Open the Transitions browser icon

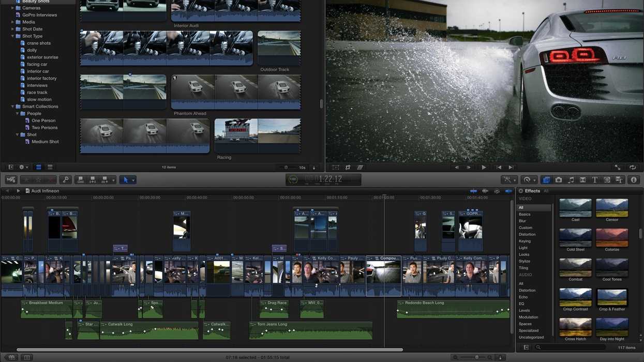[x=583, y=180]
